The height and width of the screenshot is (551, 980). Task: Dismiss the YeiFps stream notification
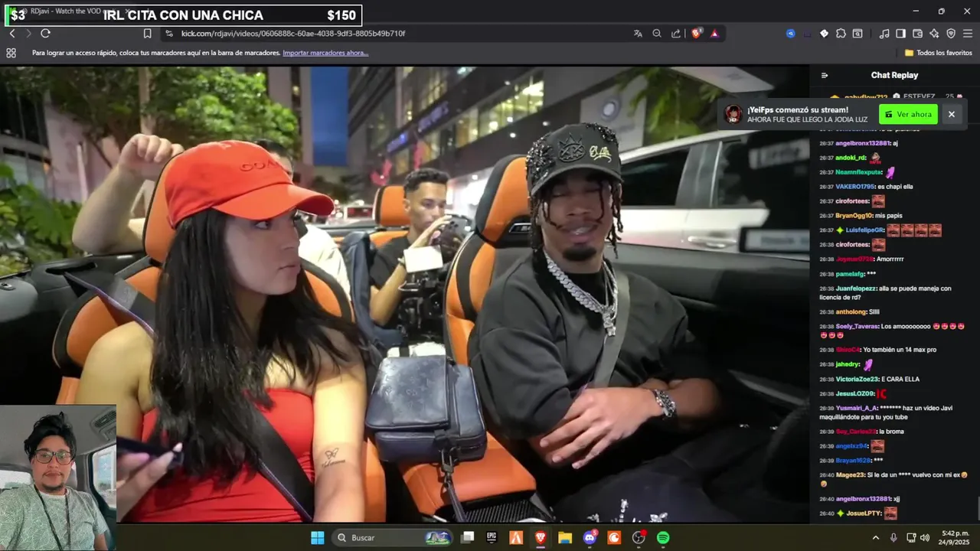pos(952,114)
